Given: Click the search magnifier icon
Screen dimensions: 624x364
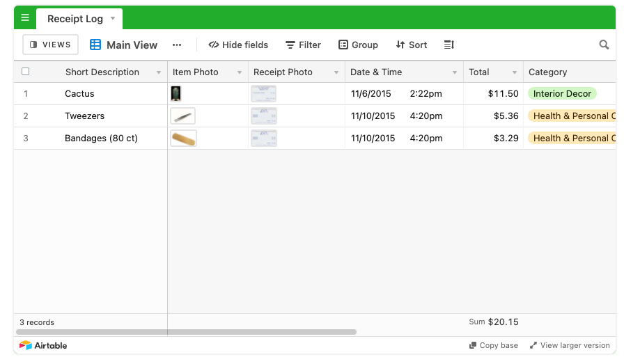Looking at the screenshot, I should (604, 45).
